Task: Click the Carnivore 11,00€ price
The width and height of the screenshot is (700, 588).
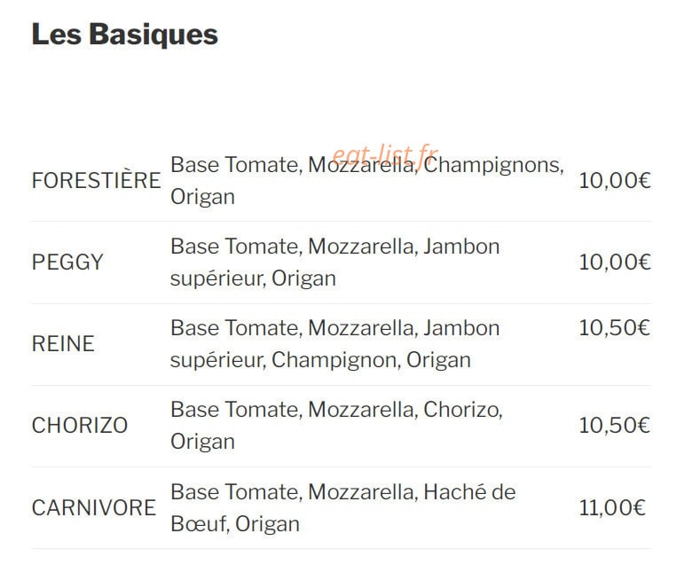Action: [612, 507]
